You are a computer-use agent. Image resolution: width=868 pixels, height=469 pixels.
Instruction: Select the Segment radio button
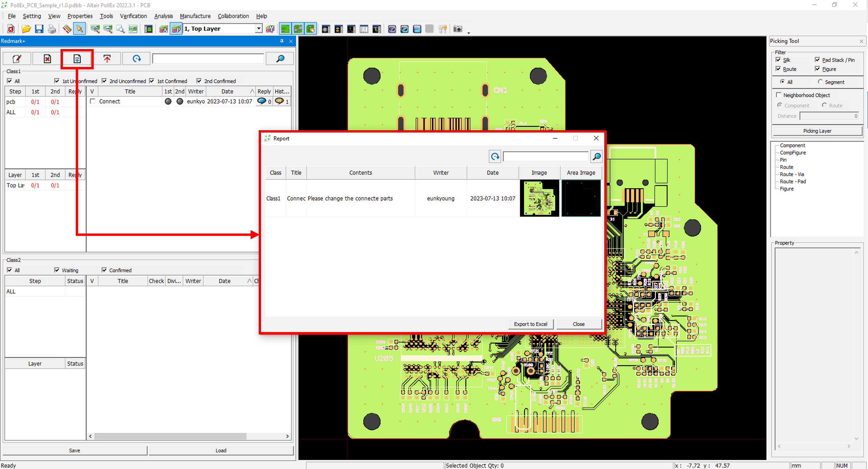coord(820,82)
